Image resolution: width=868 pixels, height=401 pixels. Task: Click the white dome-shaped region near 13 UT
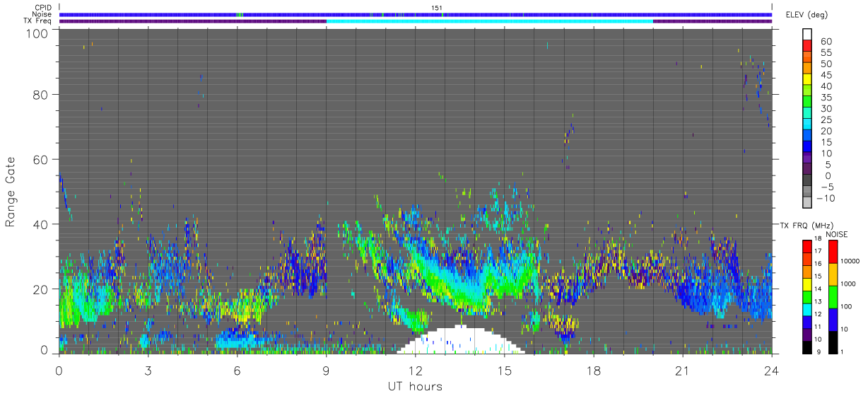pyautogui.click(x=461, y=341)
